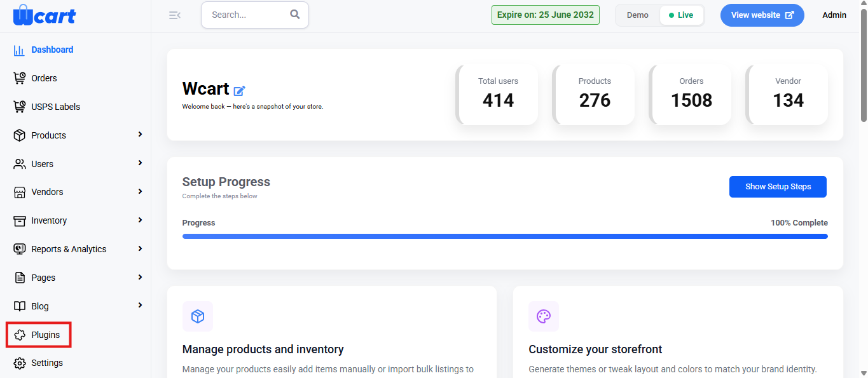Click Dashboard bar chart icon
Screen dimensions: 868x378
tap(19, 50)
